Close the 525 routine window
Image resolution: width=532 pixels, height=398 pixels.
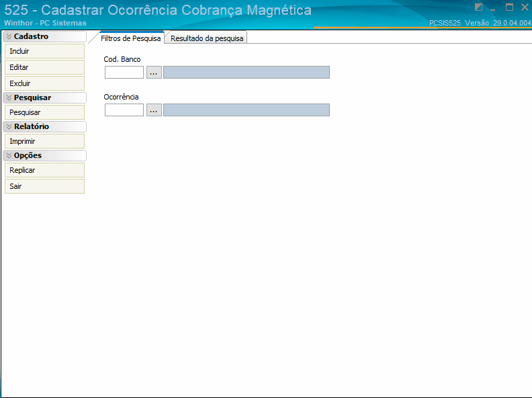click(525, 7)
